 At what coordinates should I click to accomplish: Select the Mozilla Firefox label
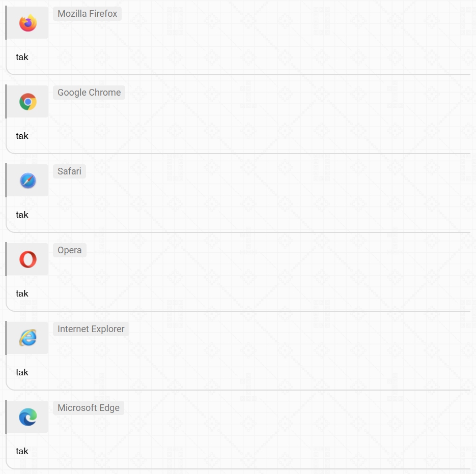(88, 14)
